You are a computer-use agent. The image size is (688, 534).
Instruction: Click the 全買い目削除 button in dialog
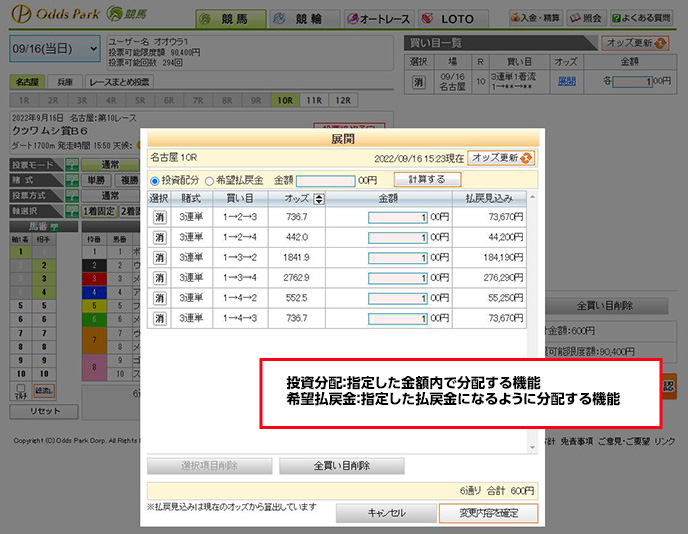tap(341, 466)
